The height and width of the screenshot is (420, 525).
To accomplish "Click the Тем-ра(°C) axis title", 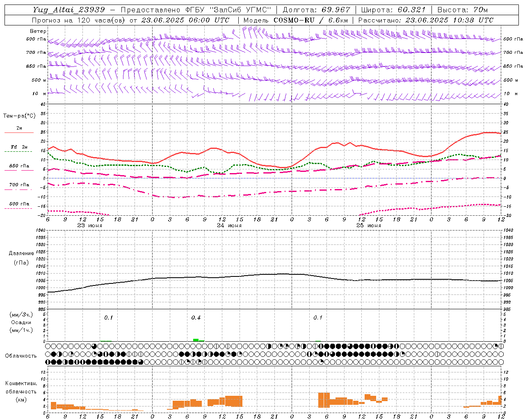I will tap(19, 116).
